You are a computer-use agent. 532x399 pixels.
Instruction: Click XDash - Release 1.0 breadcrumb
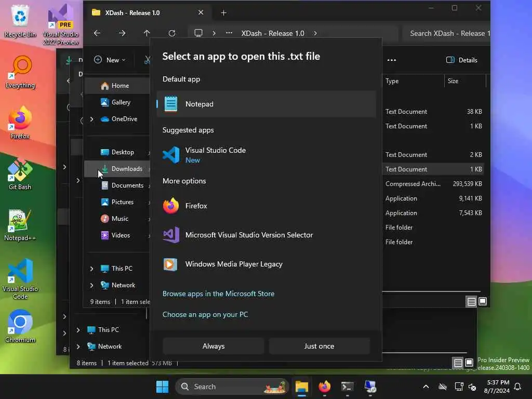pos(272,33)
